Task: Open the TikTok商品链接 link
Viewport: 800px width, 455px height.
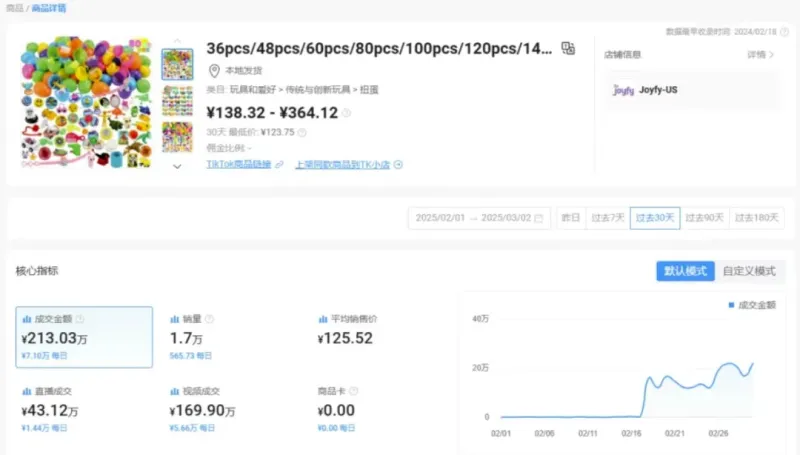Action: [239, 164]
